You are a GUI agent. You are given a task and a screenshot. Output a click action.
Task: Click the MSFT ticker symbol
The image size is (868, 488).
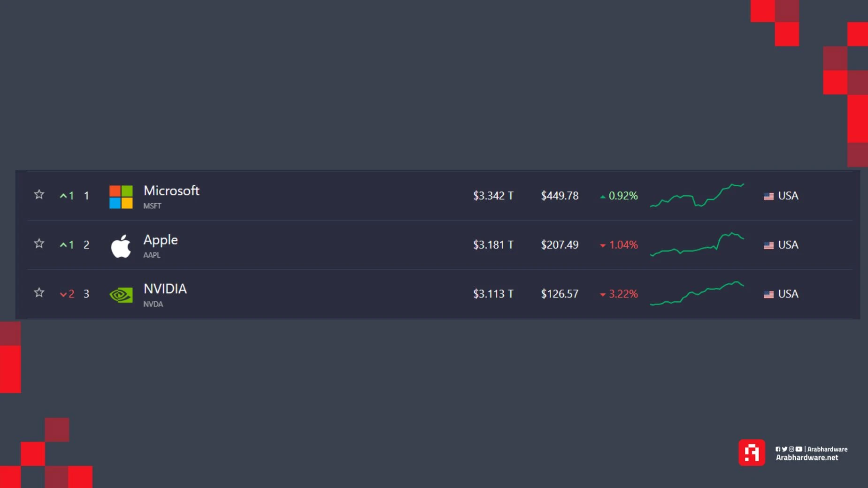pos(152,206)
